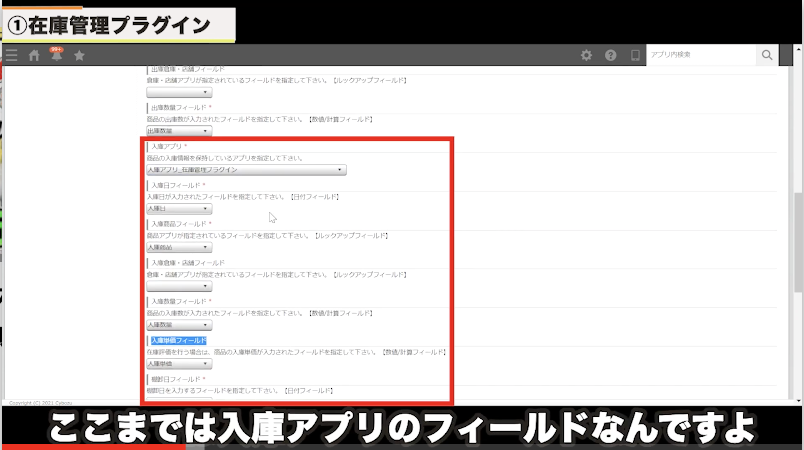Go to the kintone home icon
Viewport: 804px width, 450px height.
pos(34,55)
